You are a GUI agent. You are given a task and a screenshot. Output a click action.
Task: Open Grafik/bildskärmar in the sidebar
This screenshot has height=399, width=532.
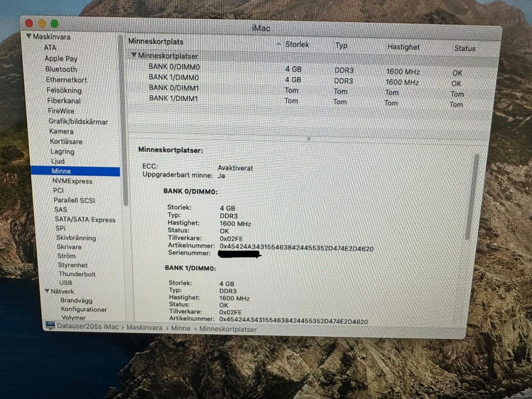click(x=78, y=121)
